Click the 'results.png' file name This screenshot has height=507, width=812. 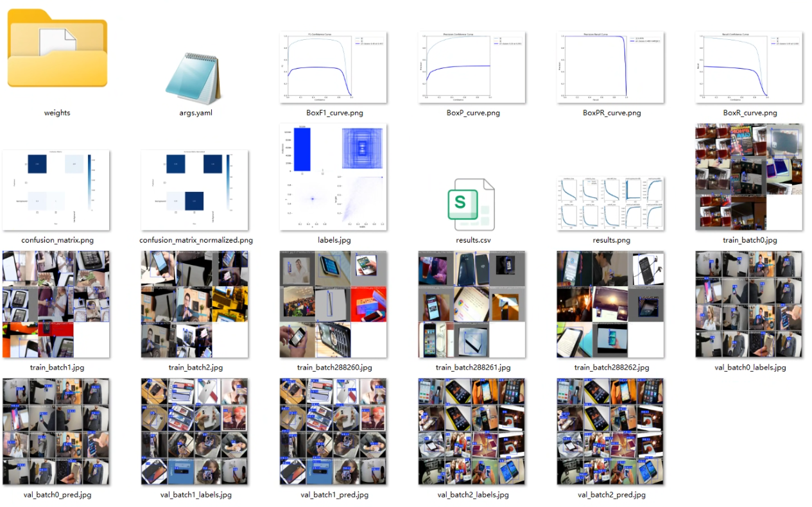click(x=611, y=240)
